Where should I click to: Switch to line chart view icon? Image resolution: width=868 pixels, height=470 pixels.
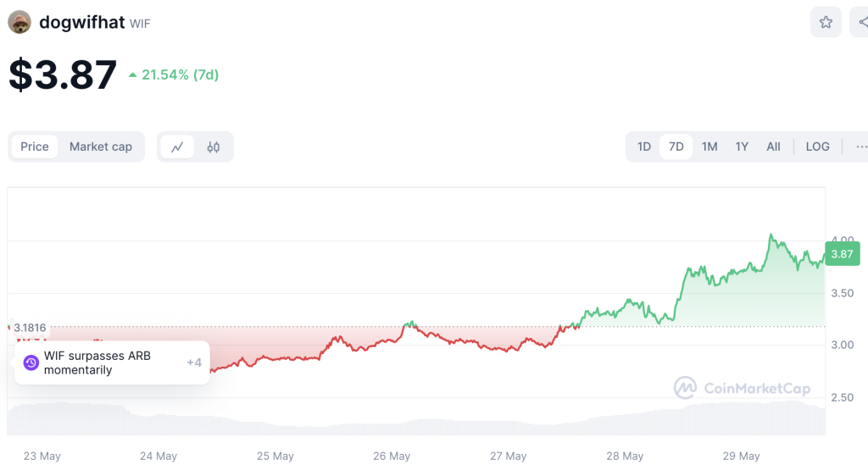point(177,147)
